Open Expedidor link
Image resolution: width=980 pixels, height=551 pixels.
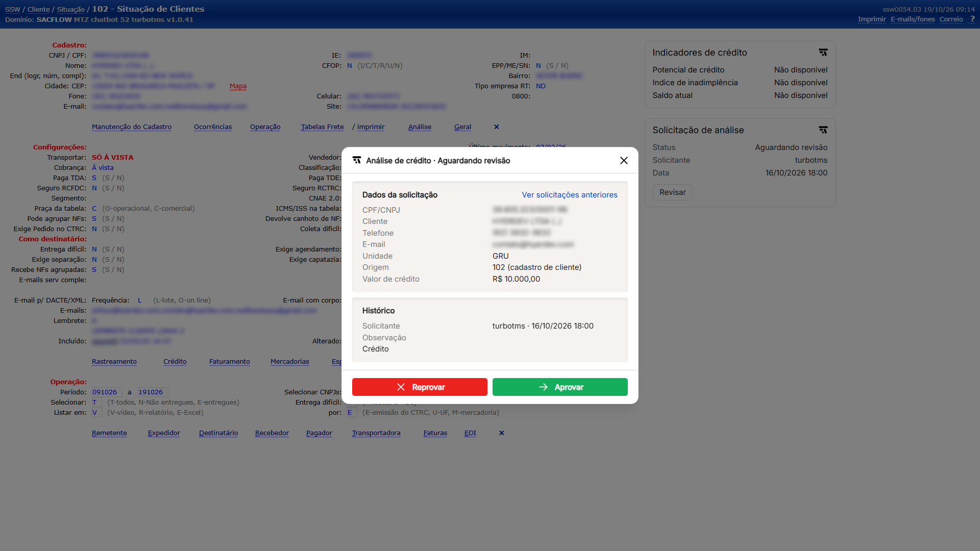pyautogui.click(x=164, y=433)
